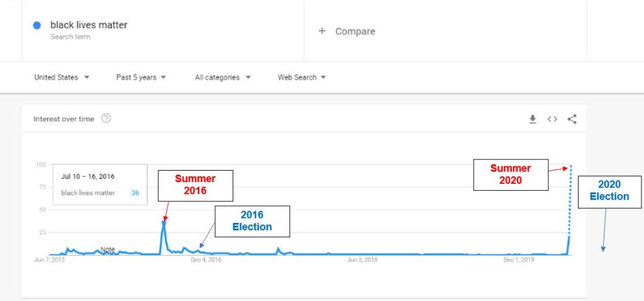
Task: Click the Dec 4, 2016 axis label
Action: pos(206,259)
